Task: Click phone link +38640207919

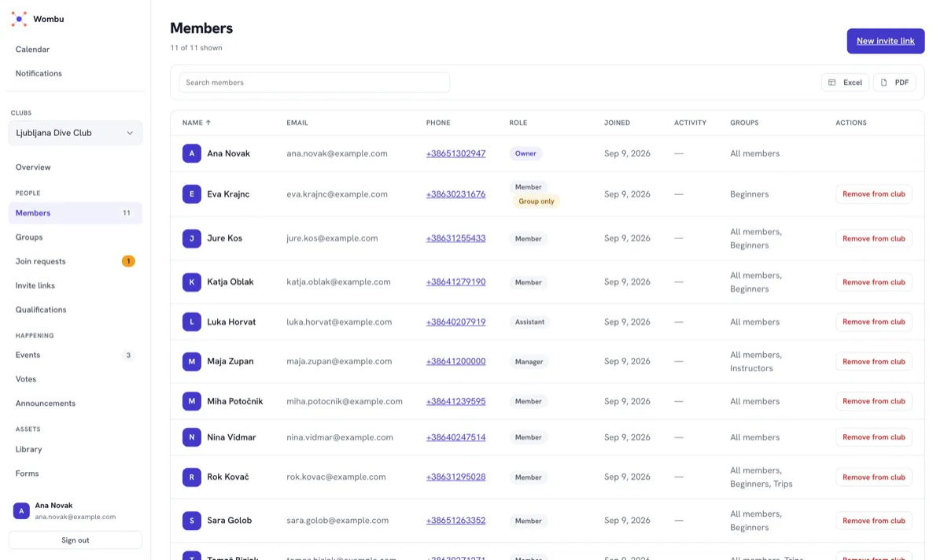Action: point(455,322)
